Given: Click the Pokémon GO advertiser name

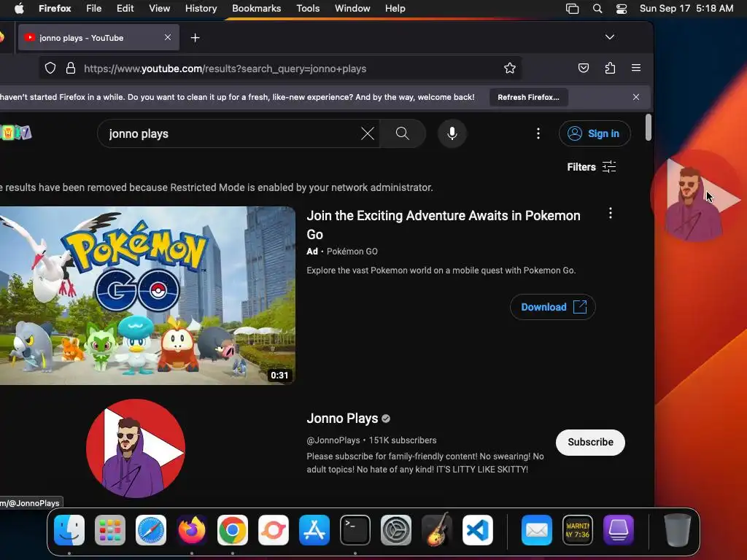Looking at the screenshot, I should point(352,252).
